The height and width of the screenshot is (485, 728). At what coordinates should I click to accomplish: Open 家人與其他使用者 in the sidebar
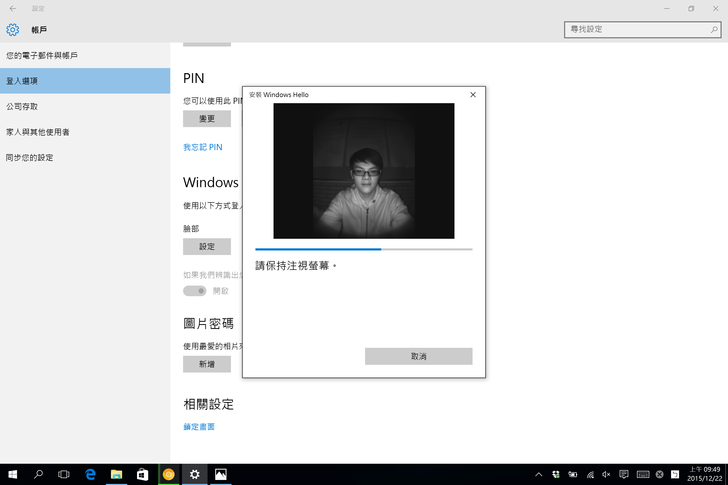click(38, 132)
